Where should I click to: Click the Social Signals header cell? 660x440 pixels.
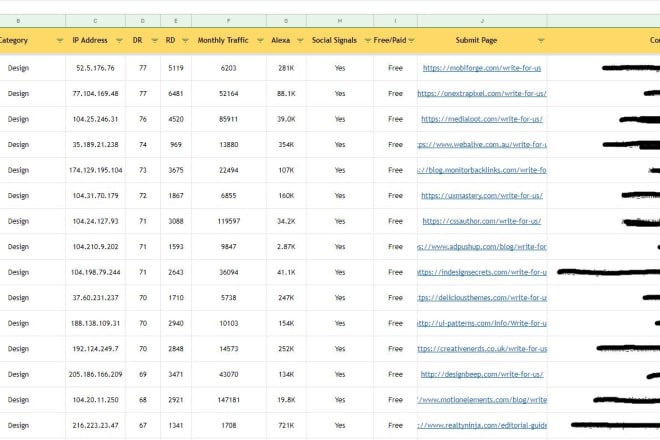pyautogui.click(x=340, y=40)
